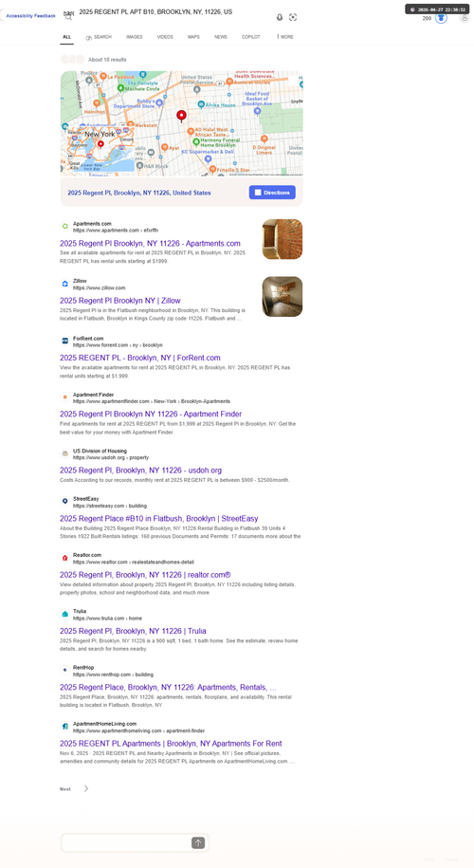Click the search magnifier icon
Screen dimensions: 474x868
click(68, 16)
